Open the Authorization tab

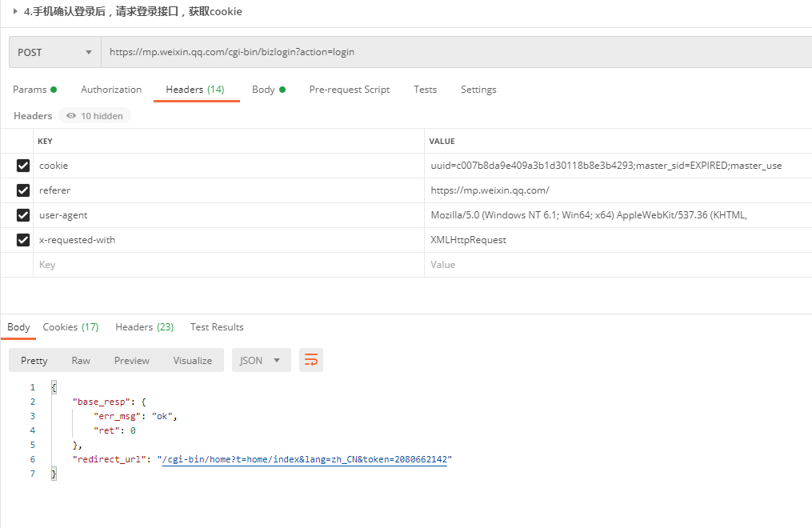111,90
